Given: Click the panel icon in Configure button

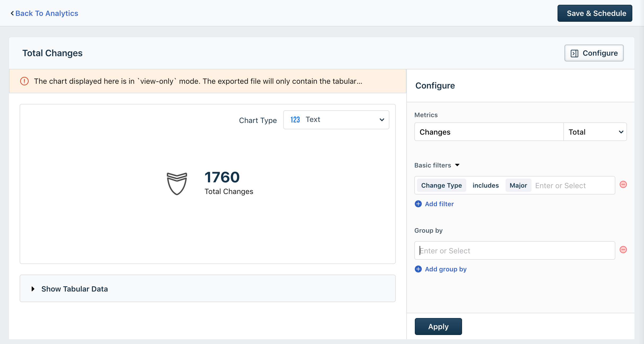Looking at the screenshot, I should (x=575, y=53).
